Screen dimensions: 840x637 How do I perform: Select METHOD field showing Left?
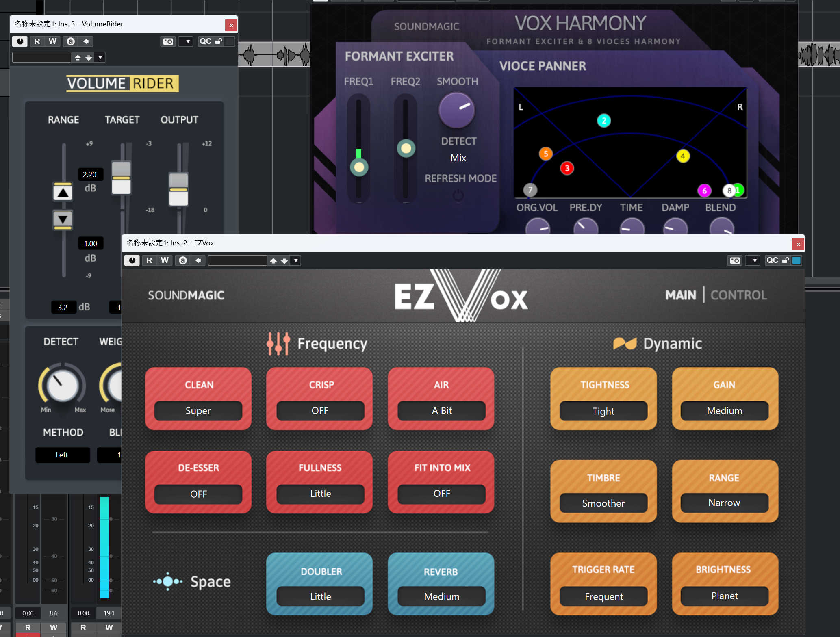[x=63, y=455]
